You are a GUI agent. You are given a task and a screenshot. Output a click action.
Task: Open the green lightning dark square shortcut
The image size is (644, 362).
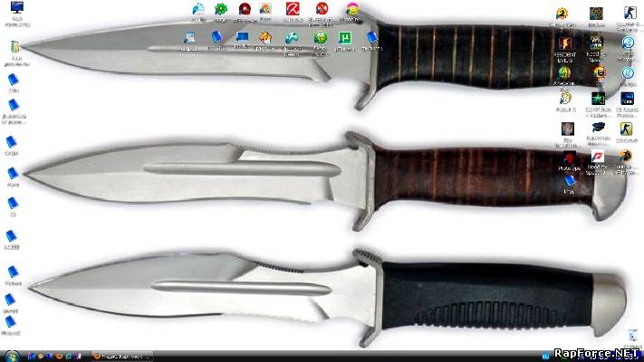[598, 99]
